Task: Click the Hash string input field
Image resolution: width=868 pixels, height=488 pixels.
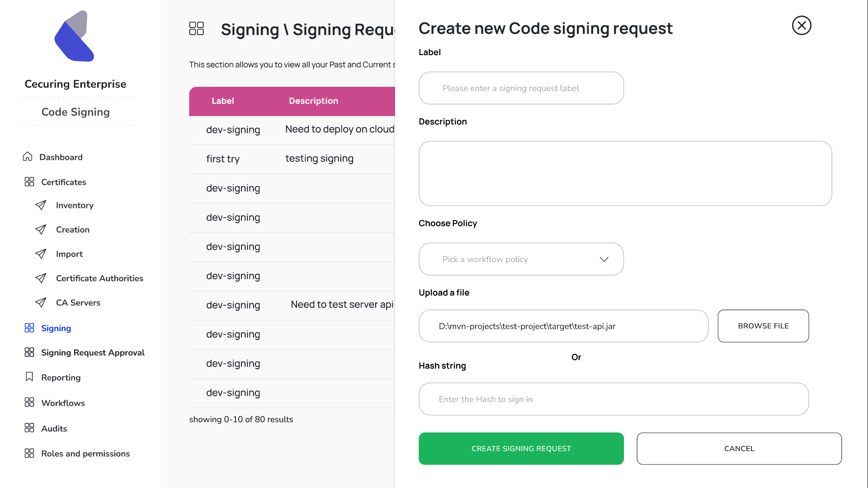Action: tap(613, 399)
